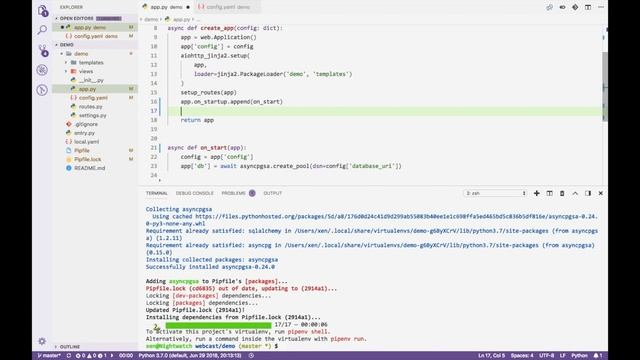The width and height of the screenshot is (640, 360).
Task: Kill the terminal with trash icon
Action: pos(562,193)
